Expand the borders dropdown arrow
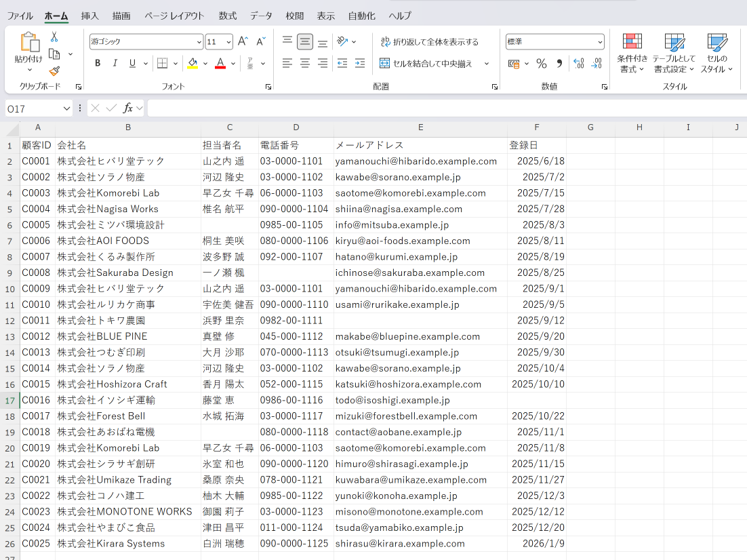The image size is (747, 560). pyautogui.click(x=176, y=63)
